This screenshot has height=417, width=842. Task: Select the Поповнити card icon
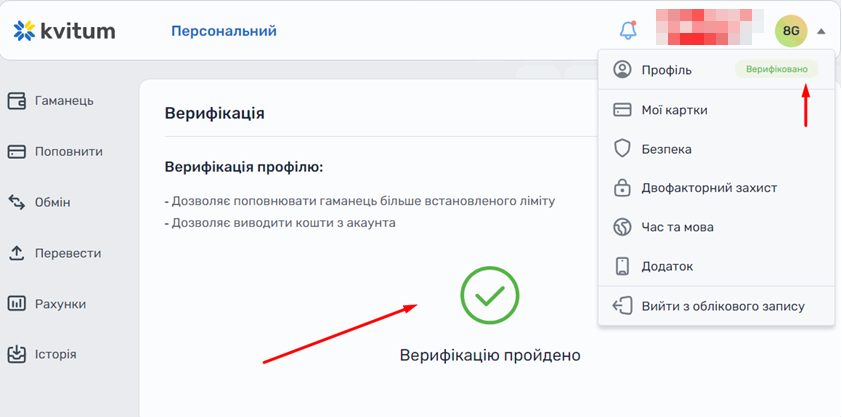16,152
